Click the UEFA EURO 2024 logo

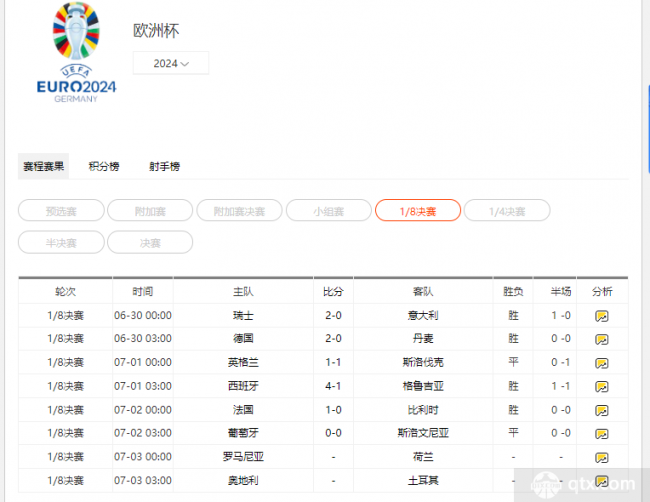(x=76, y=53)
